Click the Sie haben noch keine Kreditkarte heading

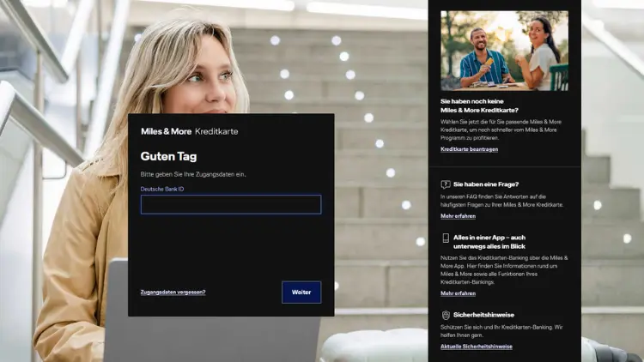479,106
